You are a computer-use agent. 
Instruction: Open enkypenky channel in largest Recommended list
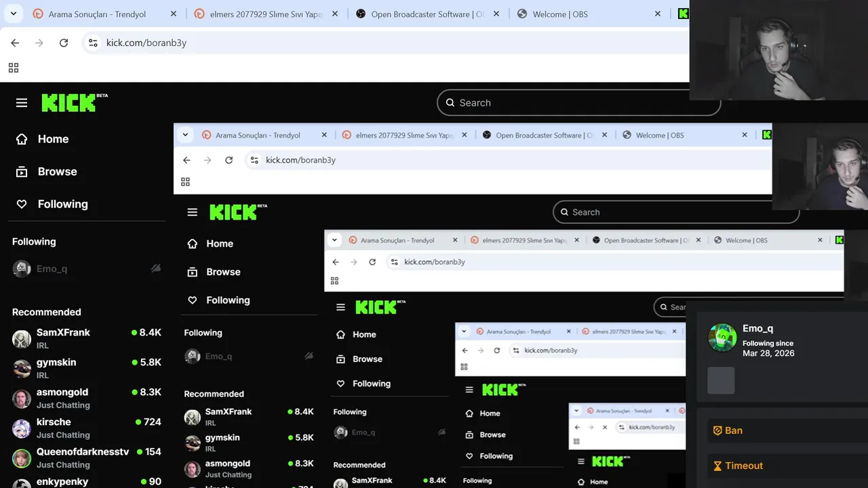click(x=87, y=482)
